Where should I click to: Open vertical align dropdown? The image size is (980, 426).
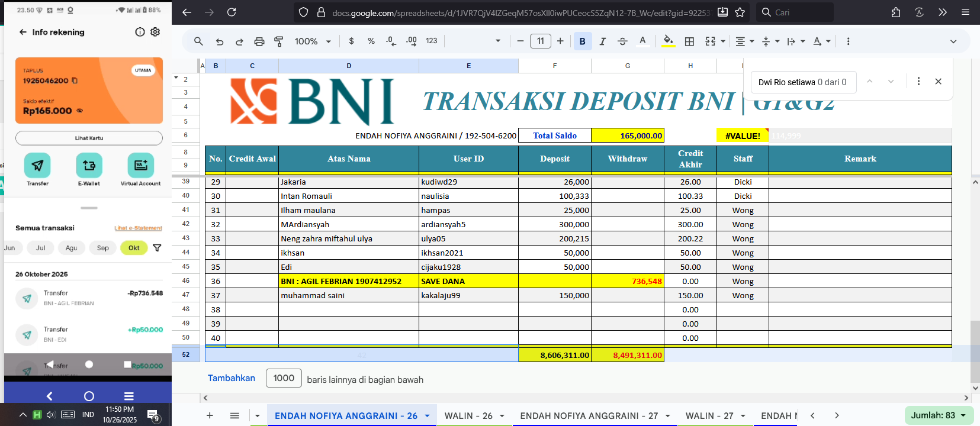point(770,41)
